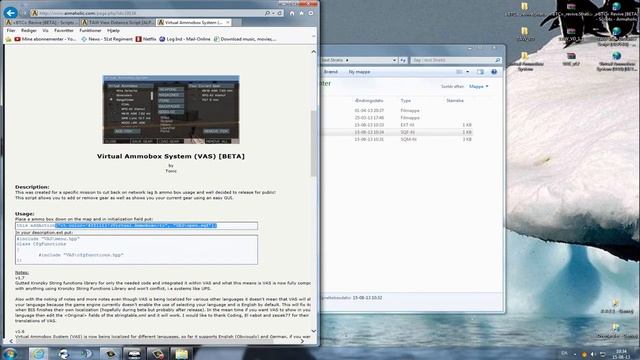Toggle the Explorer preview pane icon

coord(480,72)
